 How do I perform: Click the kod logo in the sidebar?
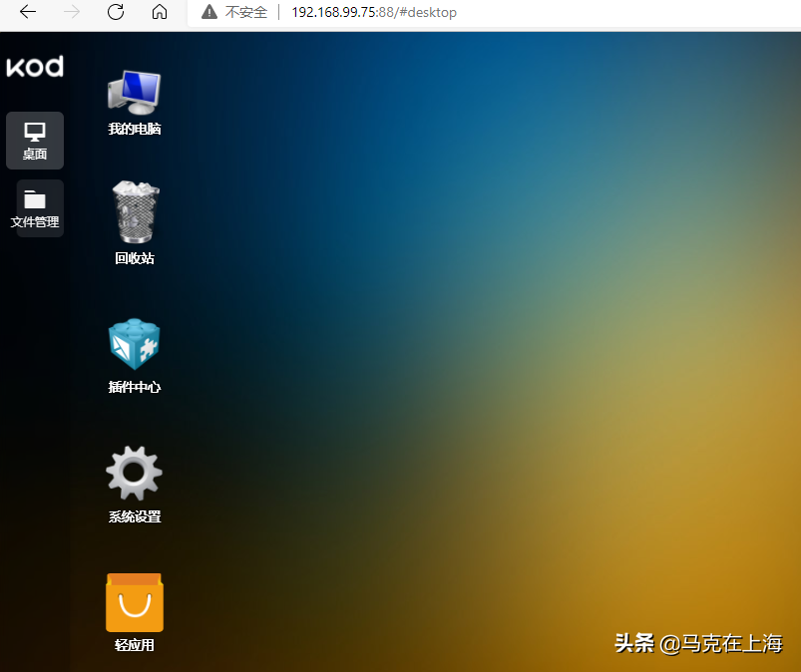[35, 67]
